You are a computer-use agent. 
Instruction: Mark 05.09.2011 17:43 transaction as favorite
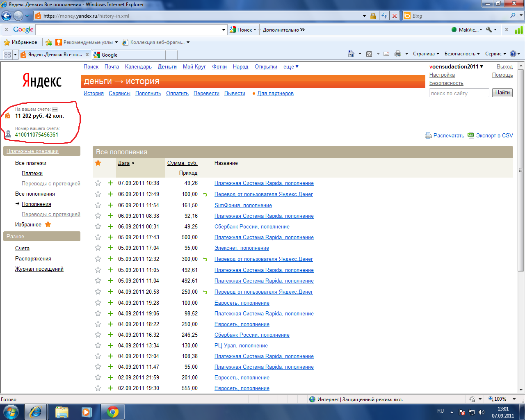click(98, 237)
